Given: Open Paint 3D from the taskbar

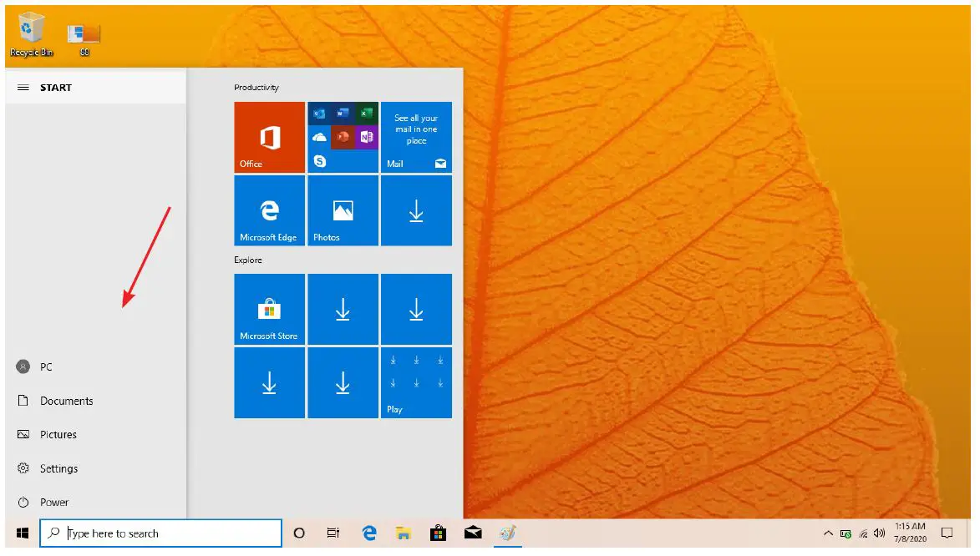Looking at the screenshot, I should click(x=508, y=533).
